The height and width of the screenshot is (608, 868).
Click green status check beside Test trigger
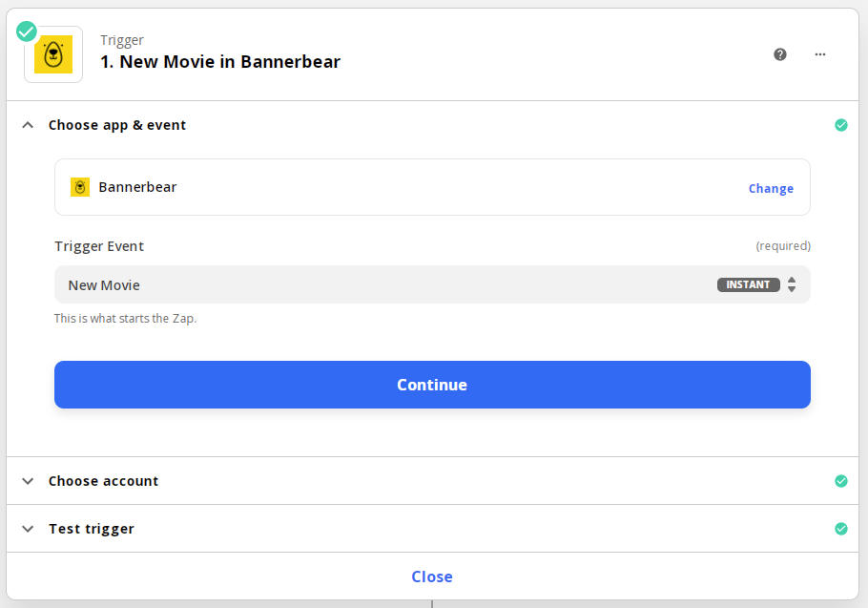(841, 529)
